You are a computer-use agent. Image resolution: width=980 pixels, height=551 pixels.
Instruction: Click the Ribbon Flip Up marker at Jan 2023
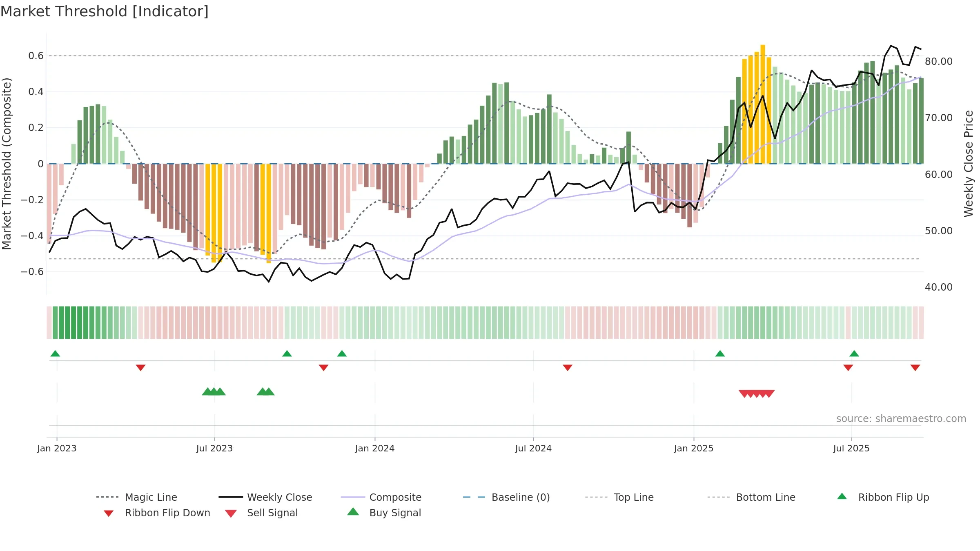point(55,353)
